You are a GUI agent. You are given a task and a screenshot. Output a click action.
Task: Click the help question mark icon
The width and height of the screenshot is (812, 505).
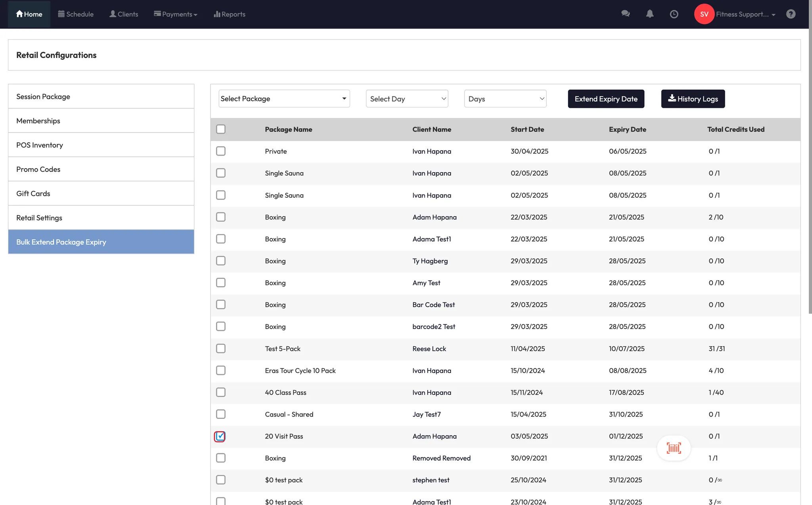[791, 14]
